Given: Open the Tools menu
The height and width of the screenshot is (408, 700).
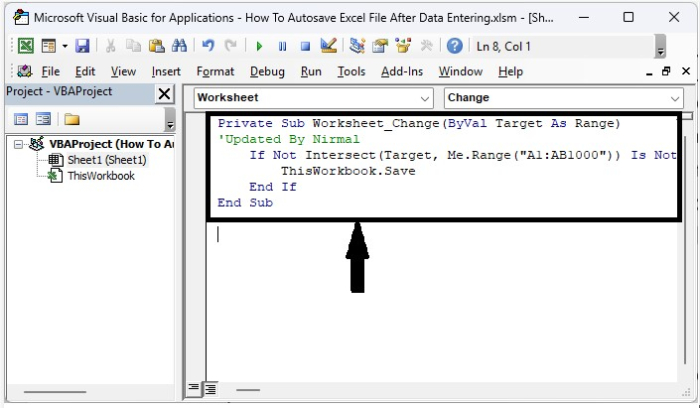Looking at the screenshot, I should [351, 71].
